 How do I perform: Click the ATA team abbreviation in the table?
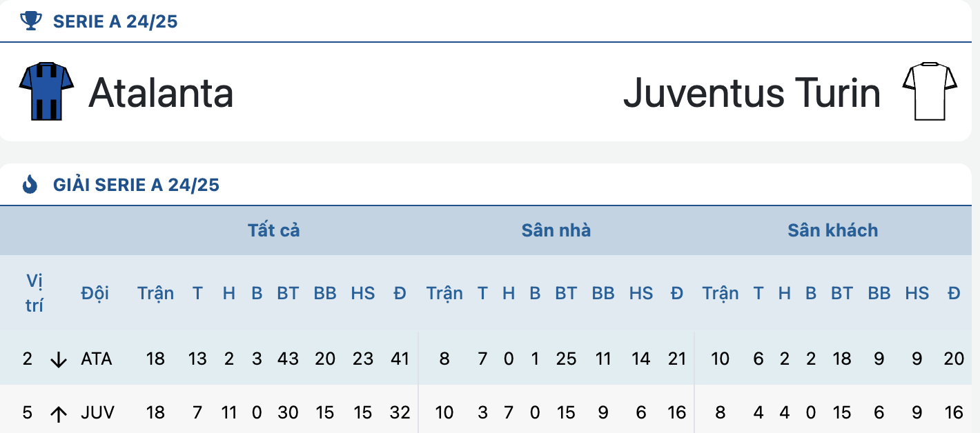tap(96, 359)
